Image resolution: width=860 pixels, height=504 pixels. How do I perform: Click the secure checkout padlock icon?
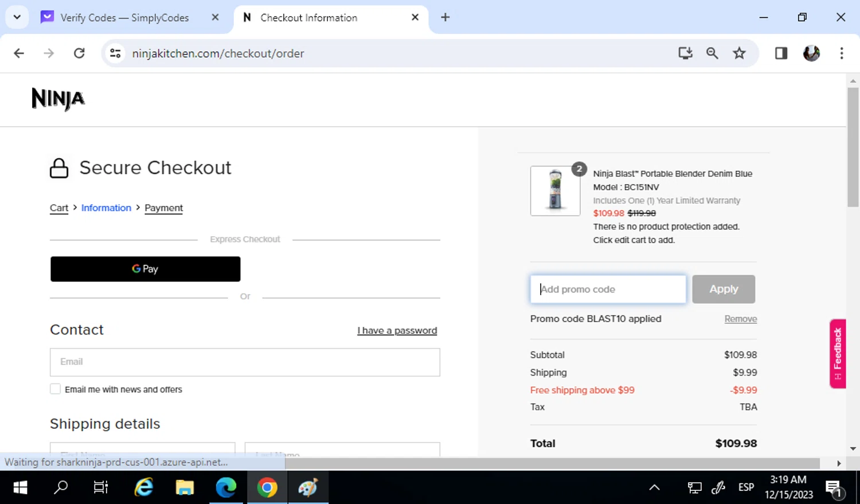point(59,168)
